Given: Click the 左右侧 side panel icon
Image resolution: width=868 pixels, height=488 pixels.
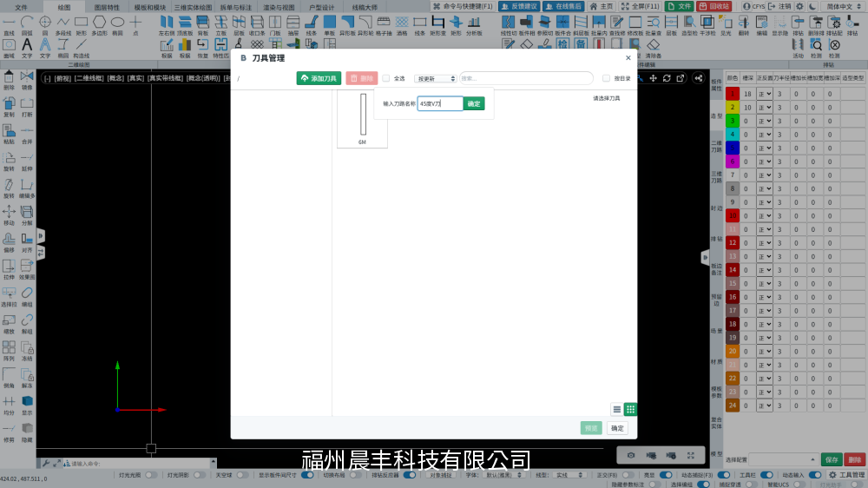Looking at the screenshot, I should pos(166,25).
